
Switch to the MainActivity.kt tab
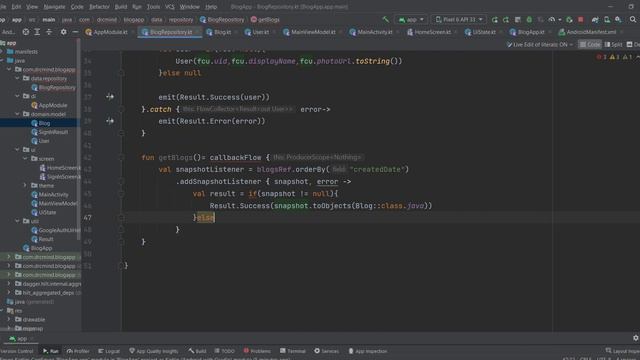(372, 32)
